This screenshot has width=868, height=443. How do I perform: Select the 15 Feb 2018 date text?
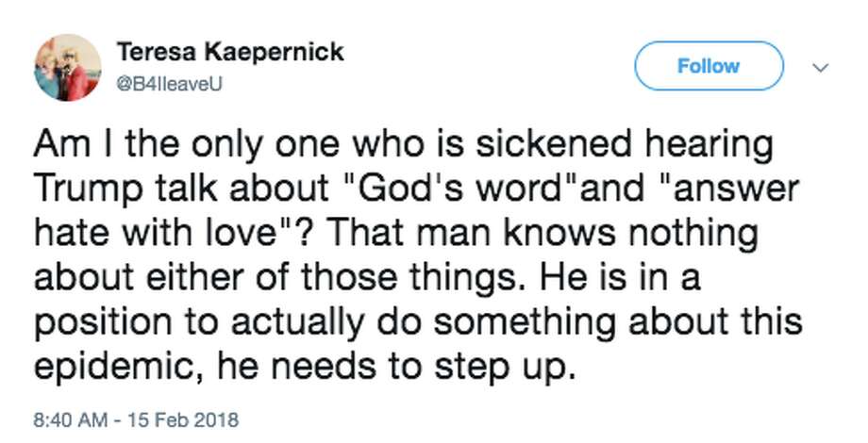[183, 418]
